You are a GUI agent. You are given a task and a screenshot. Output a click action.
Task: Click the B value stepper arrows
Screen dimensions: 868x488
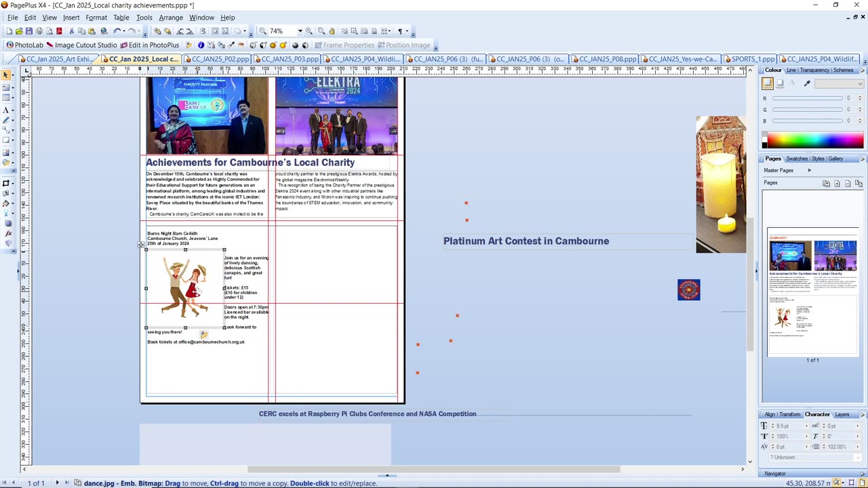pos(860,121)
